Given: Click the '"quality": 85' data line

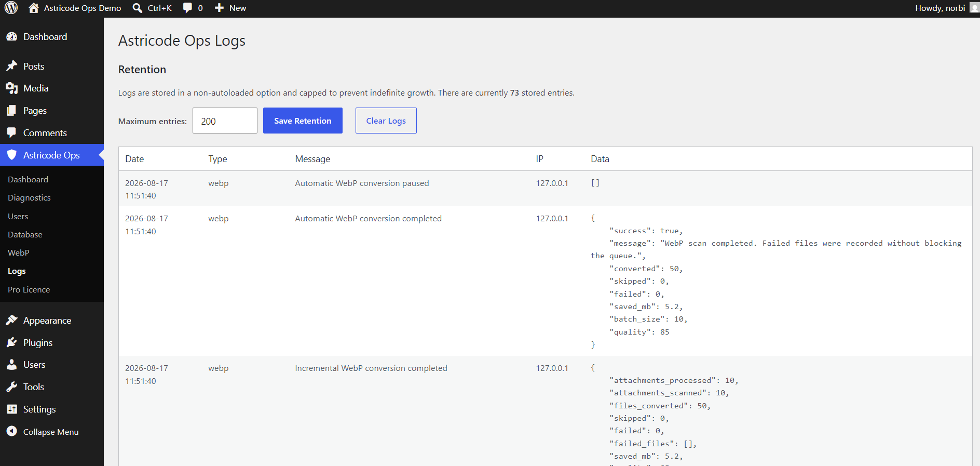Looking at the screenshot, I should coord(639,332).
